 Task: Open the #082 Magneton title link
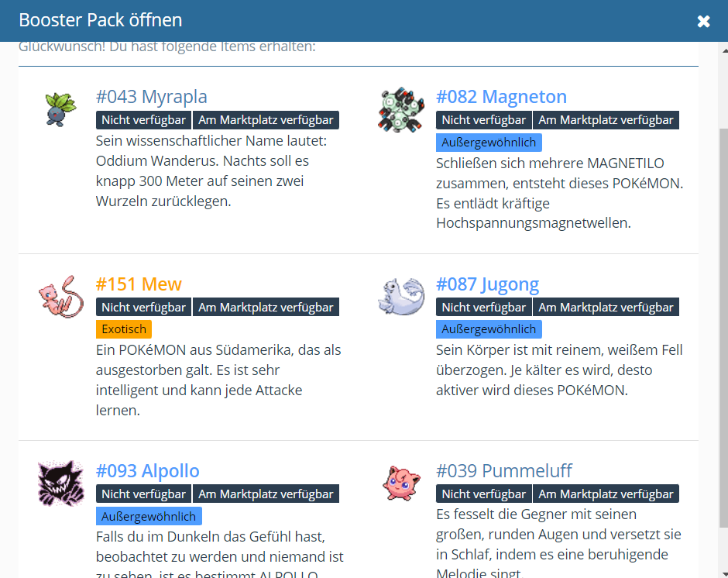click(x=501, y=97)
